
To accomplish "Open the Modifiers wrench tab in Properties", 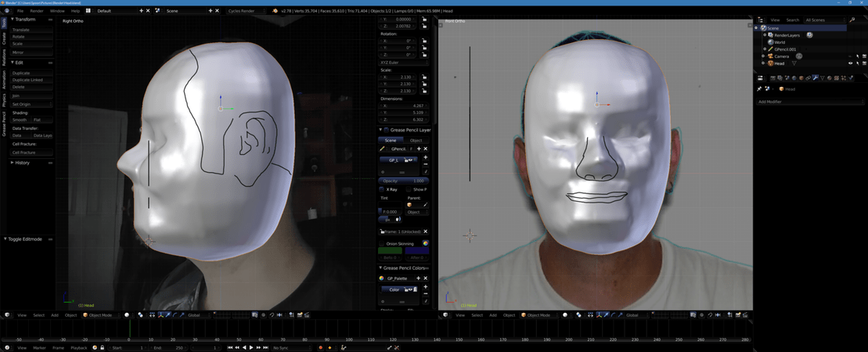I will [x=815, y=78].
